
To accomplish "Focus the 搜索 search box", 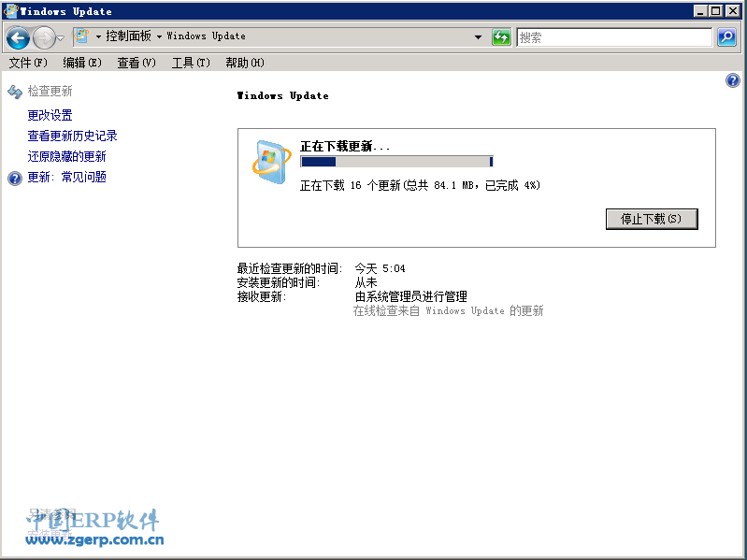I will click(x=614, y=37).
